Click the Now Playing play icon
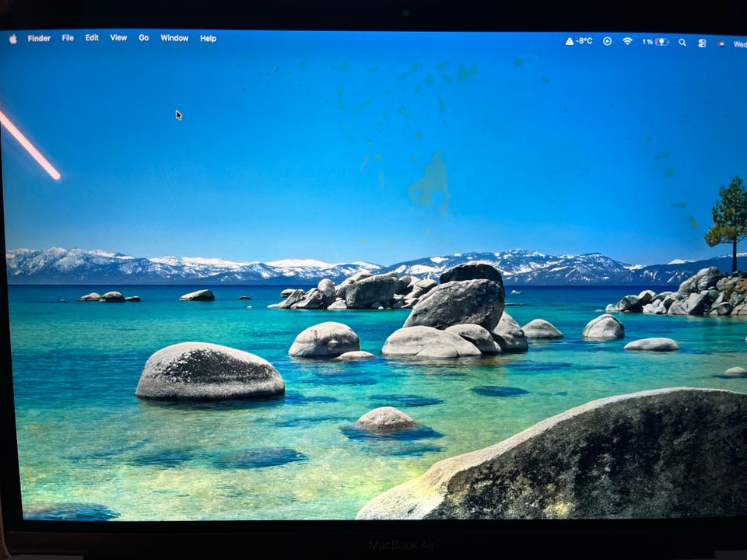The image size is (747, 560). coord(607,41)
